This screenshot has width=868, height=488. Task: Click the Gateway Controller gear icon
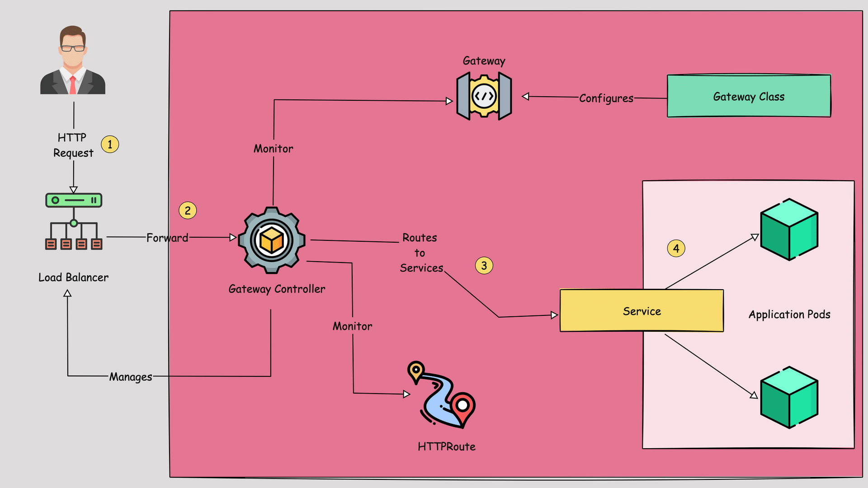(x=272, y=240)
